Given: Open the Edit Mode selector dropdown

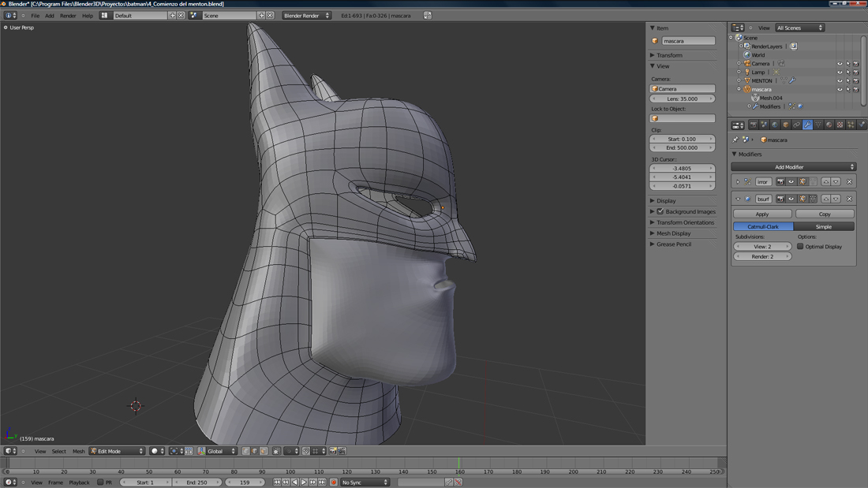Looking at the screenshot, I should [x=117, y=451].
